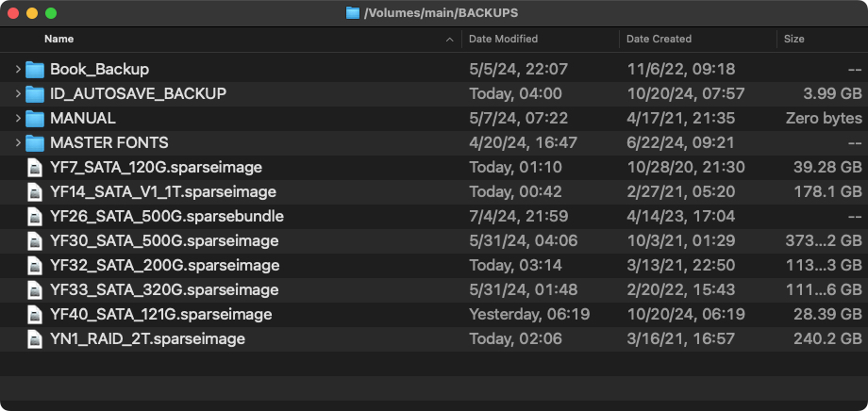Click the YN1_RAID_2T disk image icon

coord(35,338)
